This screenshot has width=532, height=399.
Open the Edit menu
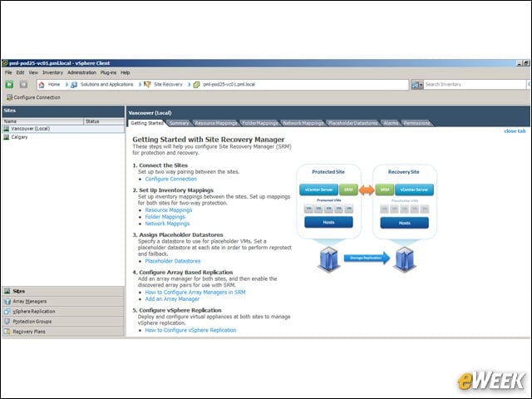pyautogui.click(x=20, y=72)
